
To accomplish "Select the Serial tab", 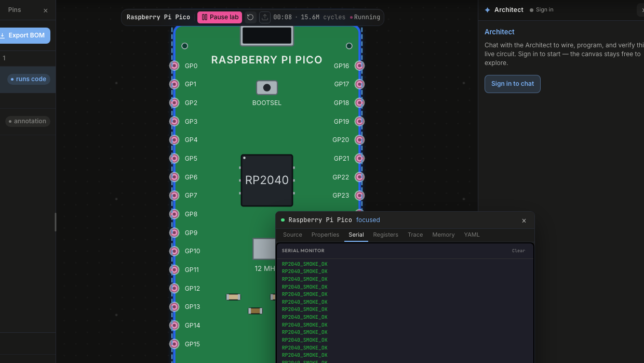I will click(x=356, y=235).
